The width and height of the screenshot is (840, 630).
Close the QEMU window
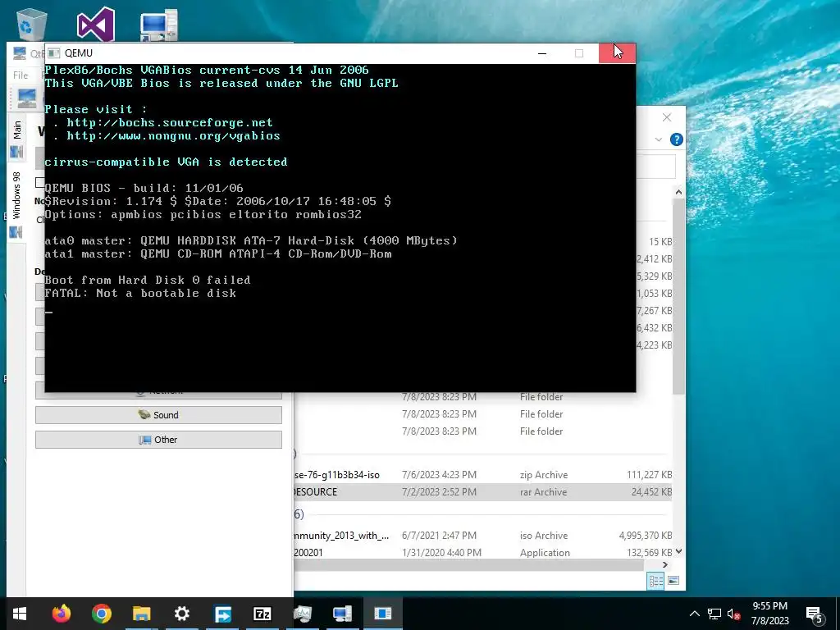pos(617,53)
